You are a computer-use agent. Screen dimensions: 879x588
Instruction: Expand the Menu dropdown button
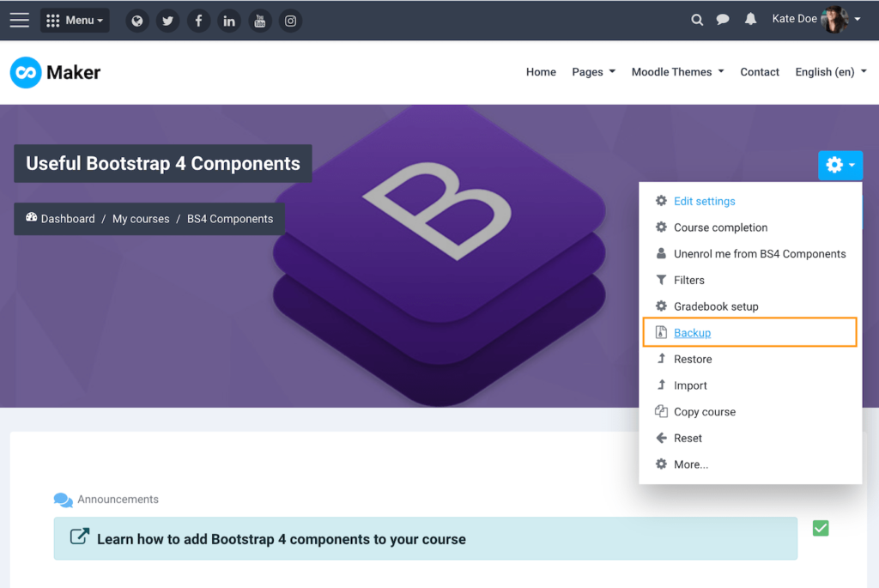pyautogui.click(x=75, y=21)
